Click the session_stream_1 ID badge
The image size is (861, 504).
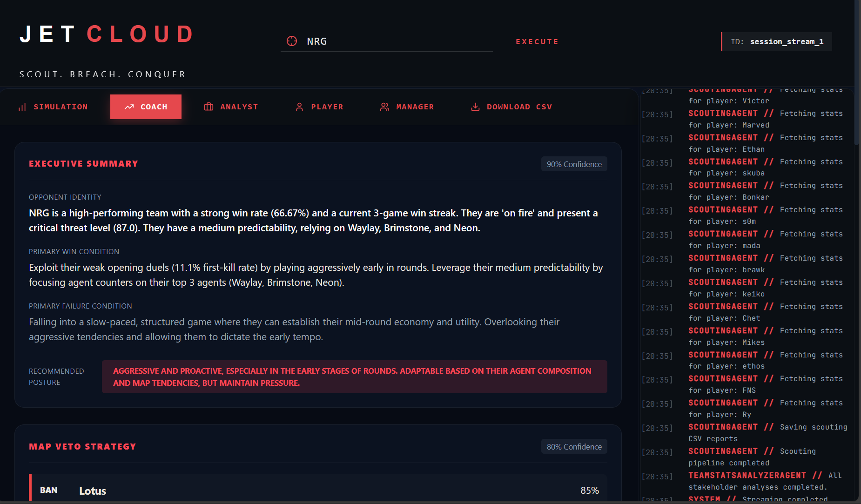tap(777, 41)
